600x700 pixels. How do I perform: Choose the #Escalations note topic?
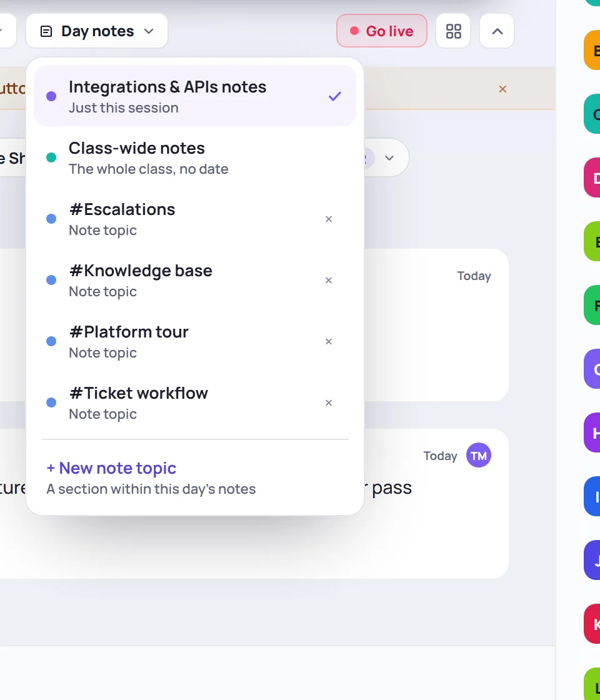[195, 219]
